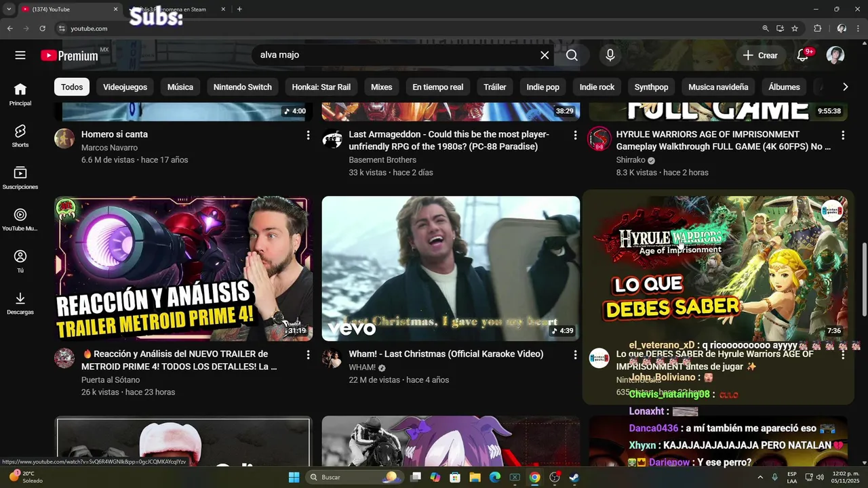Clear the search box text
Image resolution: width=868 pixels, height=488 pixels.
[545, 56]
